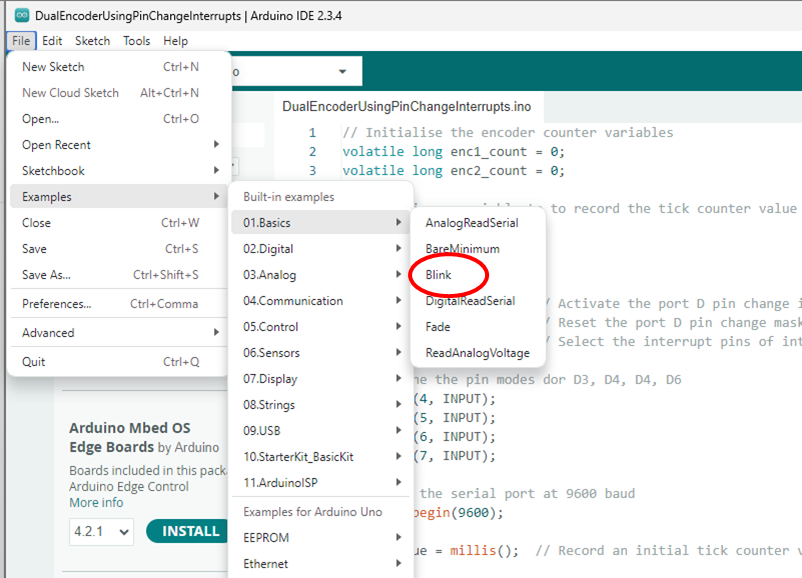Install Arduino Mbed OS Edge Boards
The image size is (802, 578).
[x=190, y=531]
